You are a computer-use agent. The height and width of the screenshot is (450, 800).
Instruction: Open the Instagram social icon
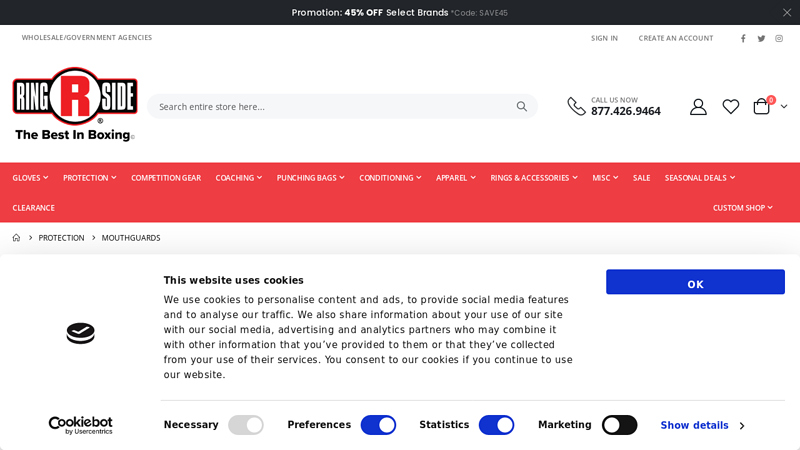[x=779, y=38]
